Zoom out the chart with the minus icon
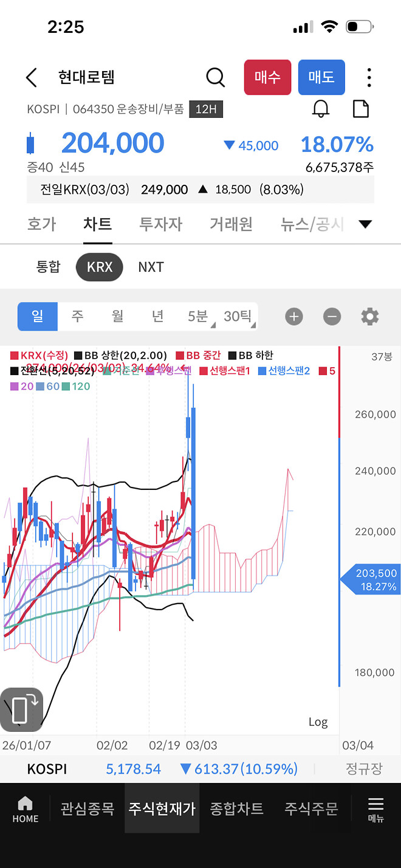This screenshot has height=868, width=401. tap(332, 317)
